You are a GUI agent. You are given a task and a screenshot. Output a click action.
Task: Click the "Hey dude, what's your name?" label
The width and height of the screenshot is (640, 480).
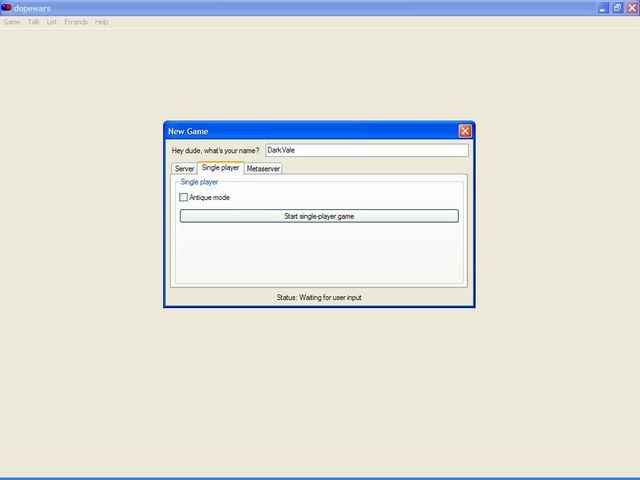point(215,150)
